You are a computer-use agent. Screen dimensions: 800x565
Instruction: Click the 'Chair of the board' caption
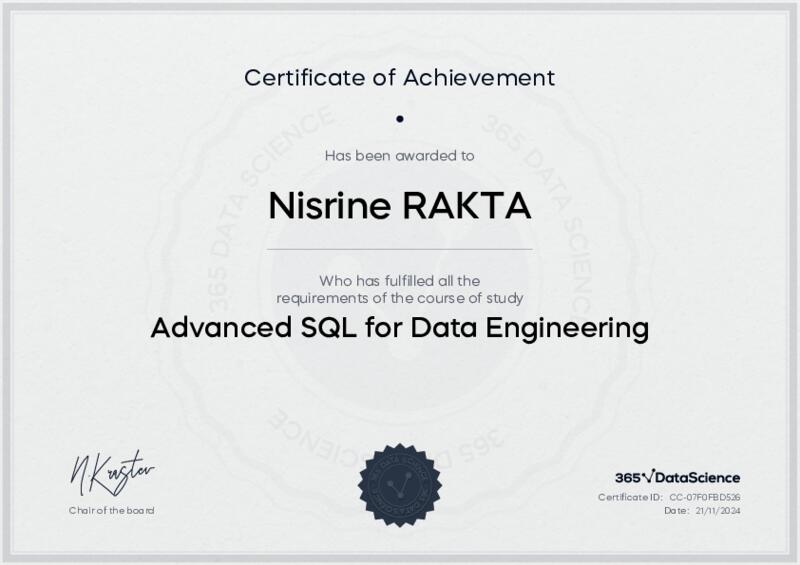[112, 511]
